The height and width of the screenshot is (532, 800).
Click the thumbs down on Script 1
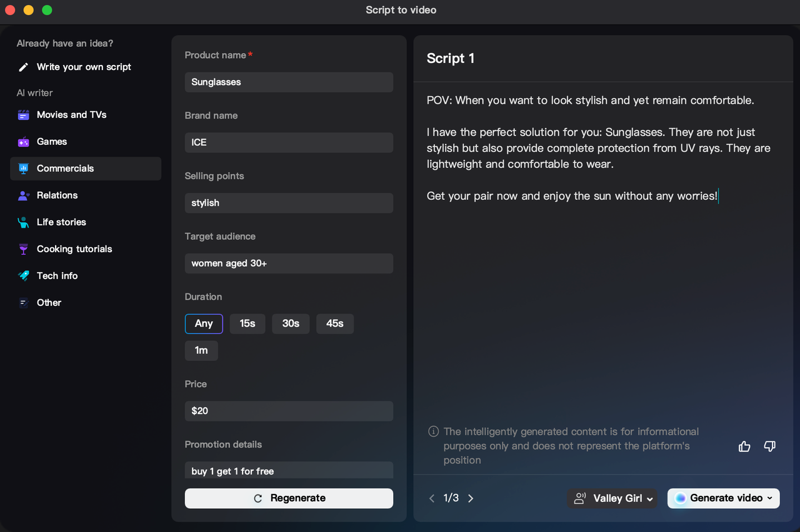[x=769, y=446]
